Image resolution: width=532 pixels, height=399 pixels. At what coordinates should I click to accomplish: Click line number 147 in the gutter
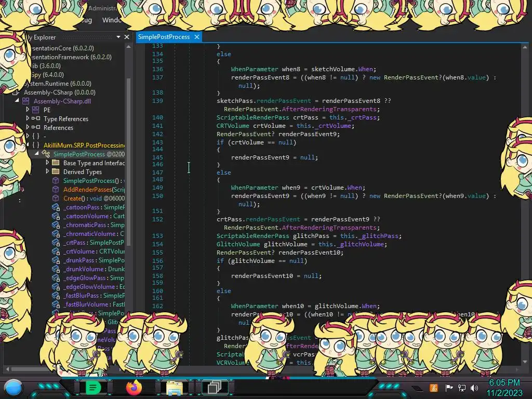click(157, 172)
